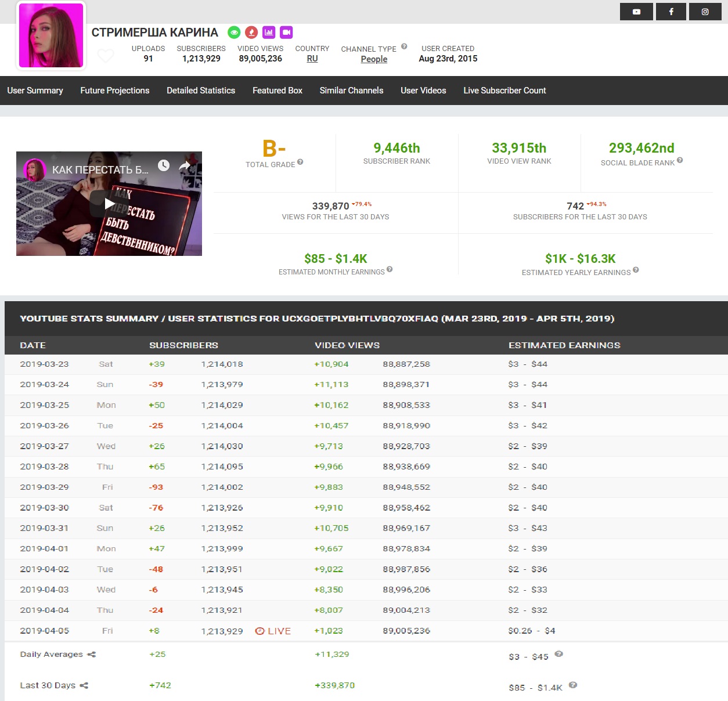Follow the RU country link

(312, 59)
